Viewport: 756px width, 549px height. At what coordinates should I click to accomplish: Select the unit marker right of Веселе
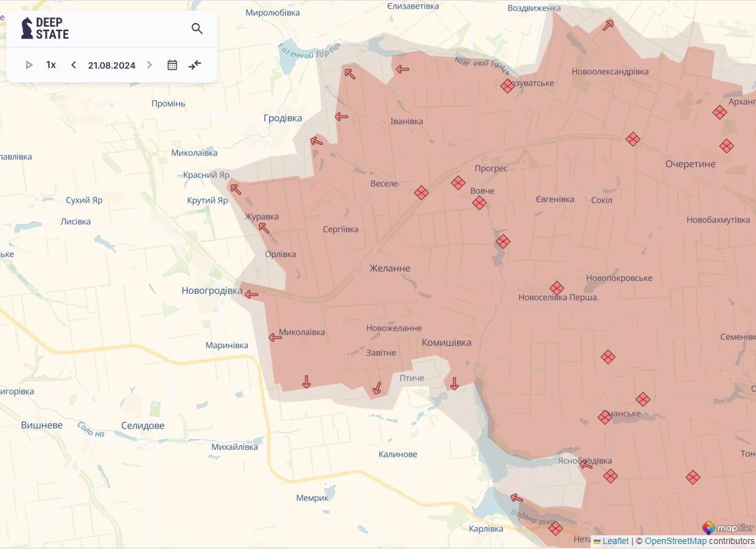[421, 193]
